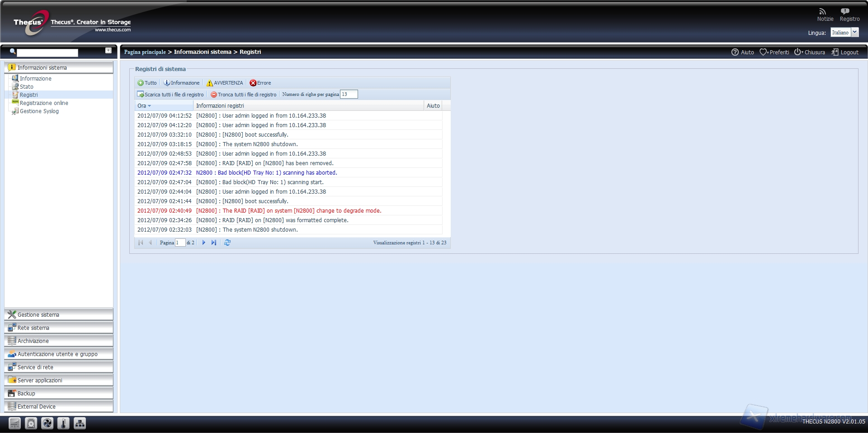Open Stato under Informazioni sistema

[x=26, y=87]
